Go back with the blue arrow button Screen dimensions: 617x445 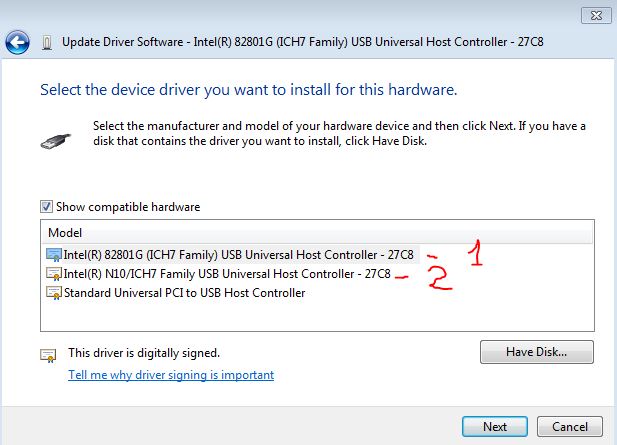click(17, 42)
